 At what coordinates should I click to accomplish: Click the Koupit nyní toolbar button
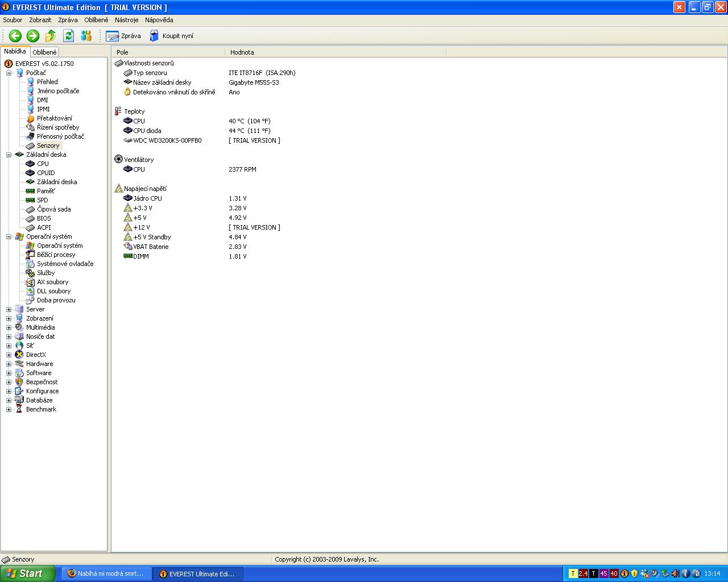coord(171,36)
